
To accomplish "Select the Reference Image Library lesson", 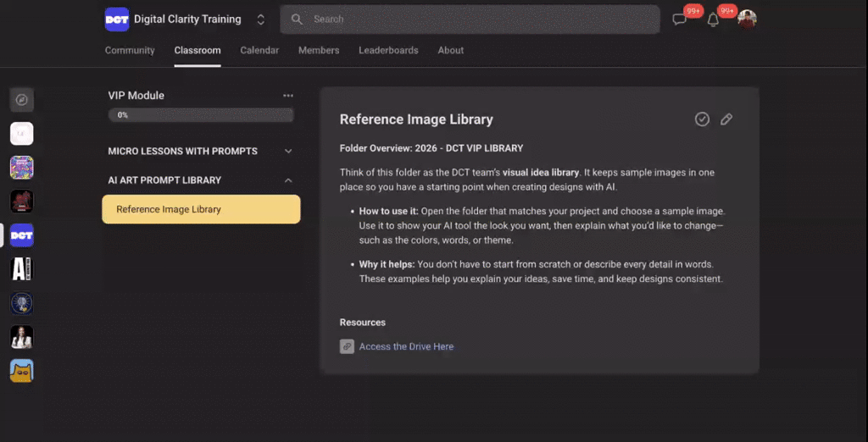I will point(201,209).
